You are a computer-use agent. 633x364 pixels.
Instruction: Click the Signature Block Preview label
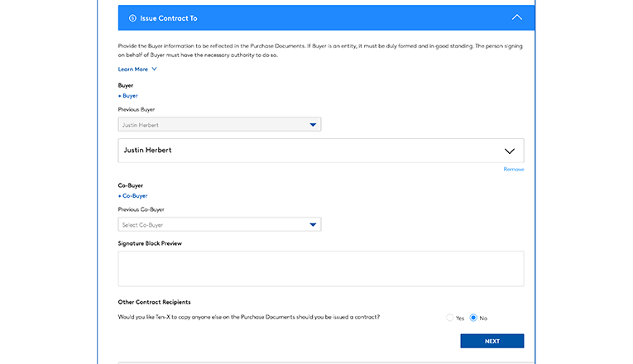coord(150,243)
